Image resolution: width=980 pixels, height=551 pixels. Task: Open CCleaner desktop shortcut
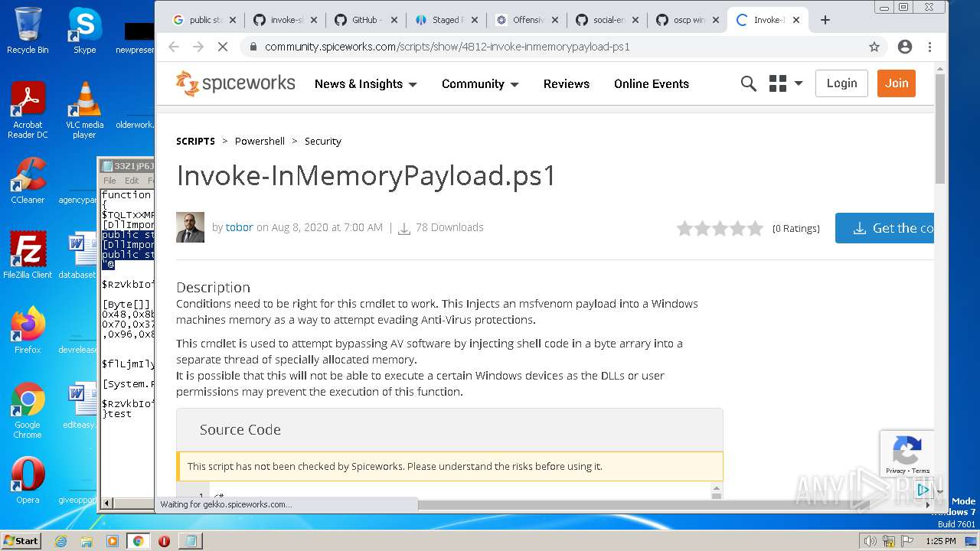28,181
